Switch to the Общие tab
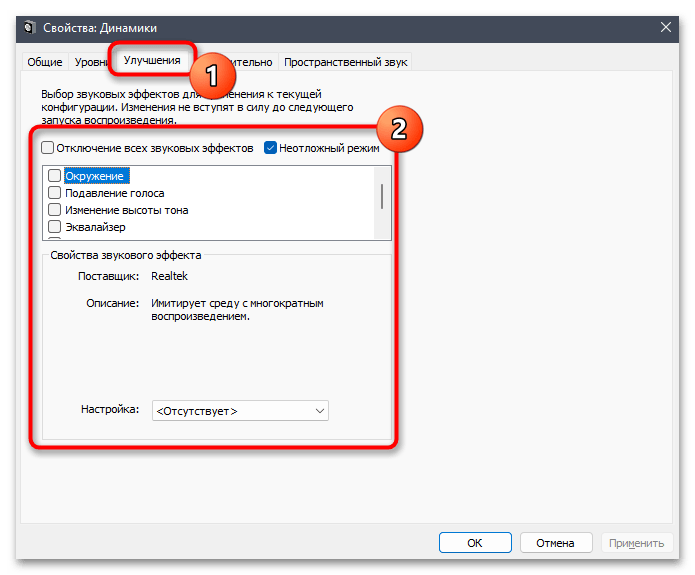This screenshot has width=695, height=575. (45, 62)
